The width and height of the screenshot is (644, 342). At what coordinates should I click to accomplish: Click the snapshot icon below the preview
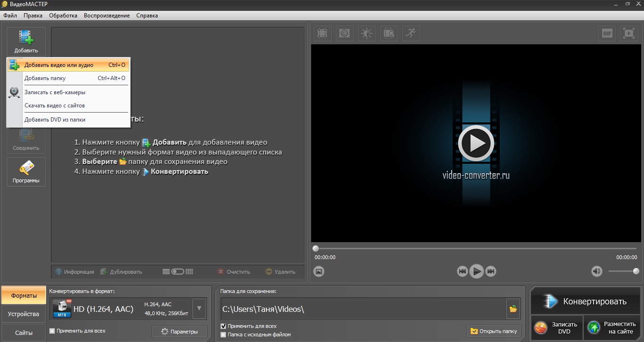coord(319,271)
